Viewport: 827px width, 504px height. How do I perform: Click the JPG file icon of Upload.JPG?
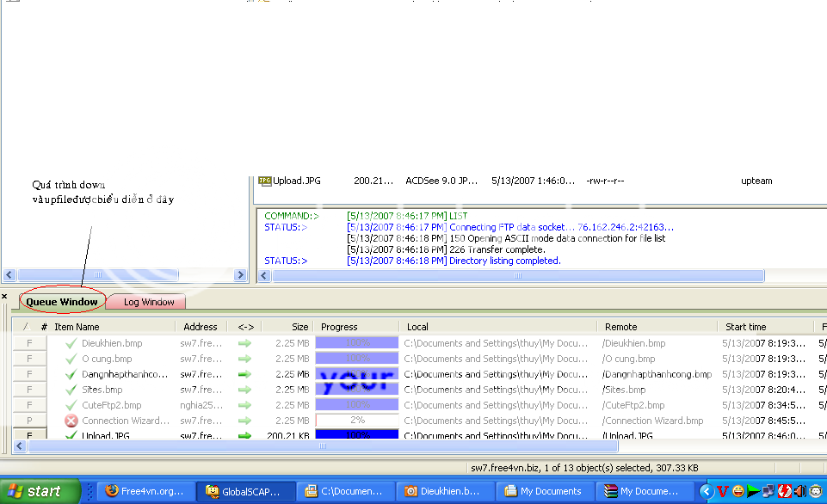tap(264, 181)
